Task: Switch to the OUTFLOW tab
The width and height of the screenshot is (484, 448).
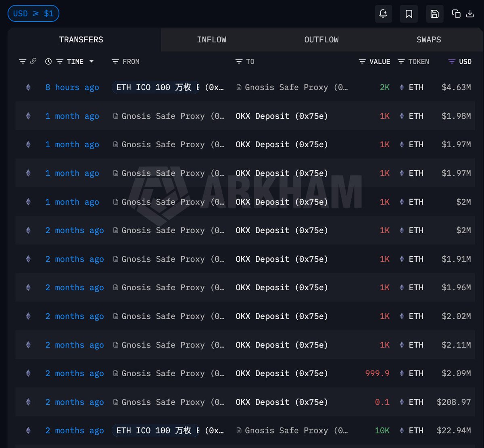Action: [321, 40]
